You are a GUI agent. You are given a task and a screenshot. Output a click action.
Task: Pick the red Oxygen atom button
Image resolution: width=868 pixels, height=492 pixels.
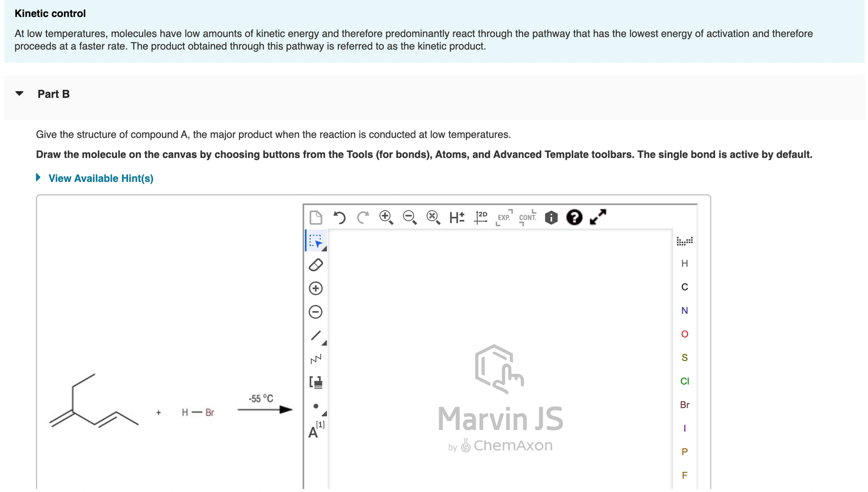tap(684, 334)
